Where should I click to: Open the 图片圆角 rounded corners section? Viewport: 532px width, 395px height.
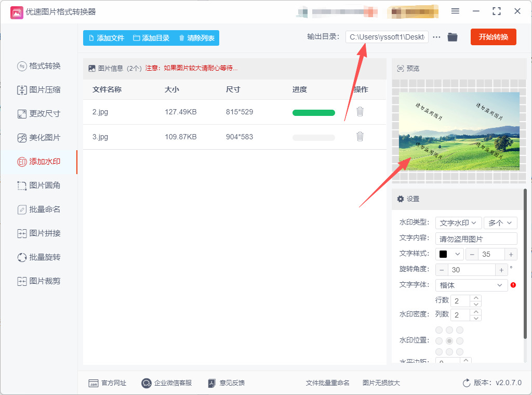[38, 186]
